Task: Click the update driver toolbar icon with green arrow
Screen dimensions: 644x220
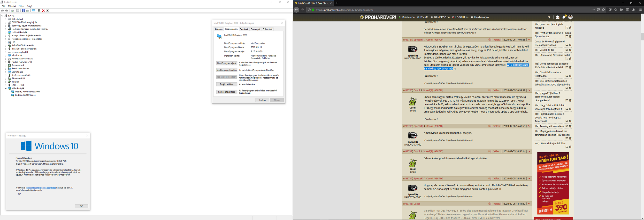Action: coord(39,11)
